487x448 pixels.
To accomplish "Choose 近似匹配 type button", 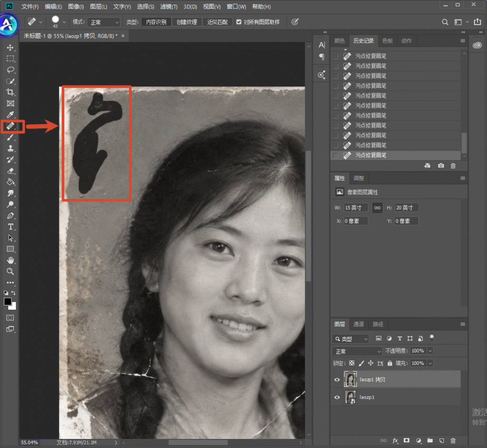I will coord(217,22).
